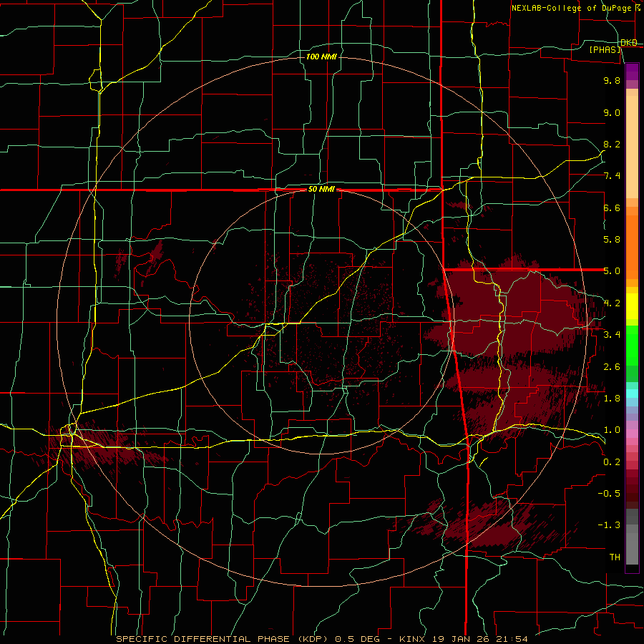Click the 8.2 scale value
Image resolution: width=644 pixels, height=644 pixels.
click(x=612, y=144)
